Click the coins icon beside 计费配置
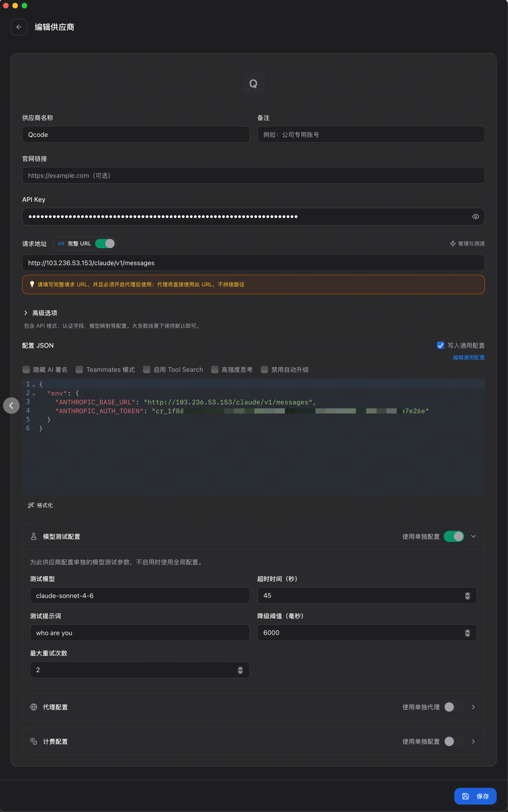 pos(34,741)
